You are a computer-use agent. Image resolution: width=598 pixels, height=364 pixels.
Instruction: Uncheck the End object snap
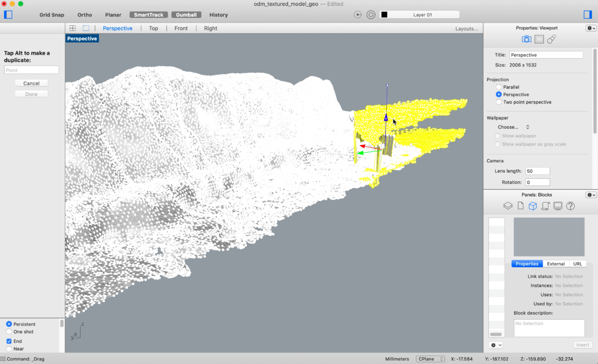tap(9, 341)
